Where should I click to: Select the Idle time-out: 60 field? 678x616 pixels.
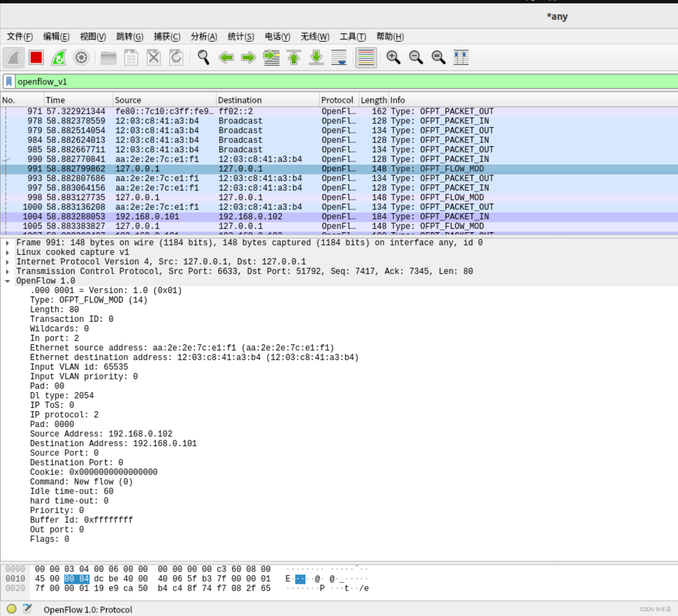point(72,492)
